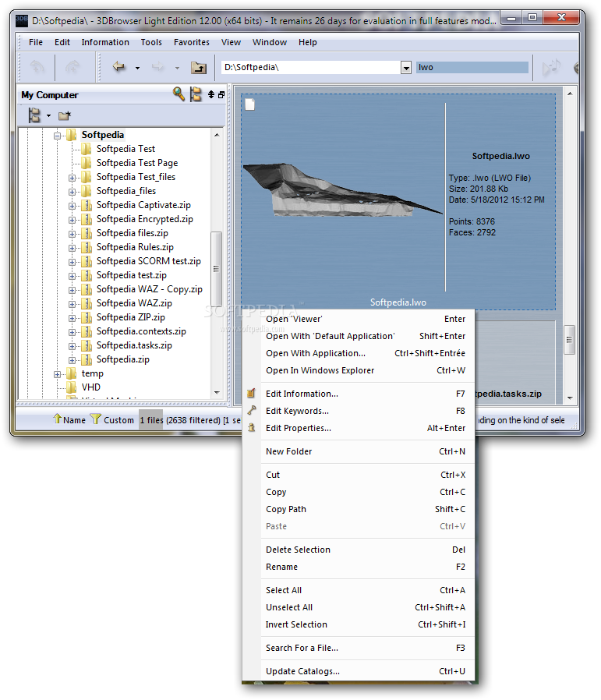The width and height of the screenshot is (601, 700).
Task: Click the float panel icon in My Computer header
Action: pos(221,94)
